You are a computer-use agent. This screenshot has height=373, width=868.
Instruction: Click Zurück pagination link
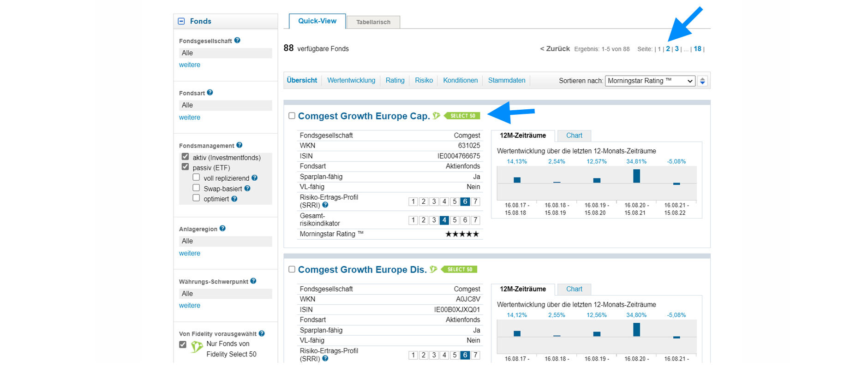tap(555, 49)
